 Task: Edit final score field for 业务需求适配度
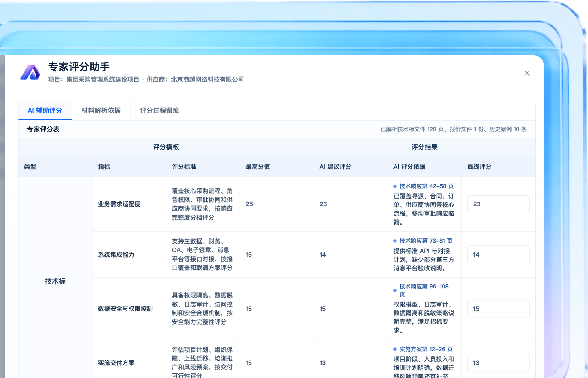498,204
